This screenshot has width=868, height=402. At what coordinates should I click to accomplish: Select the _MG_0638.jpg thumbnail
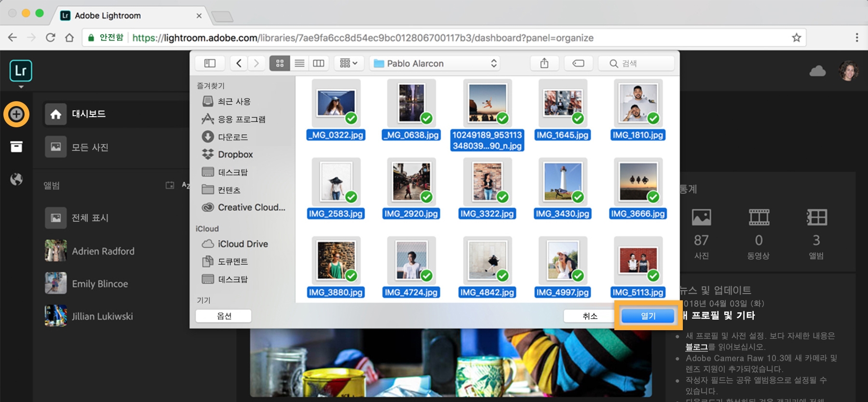(x=411, y=103)
